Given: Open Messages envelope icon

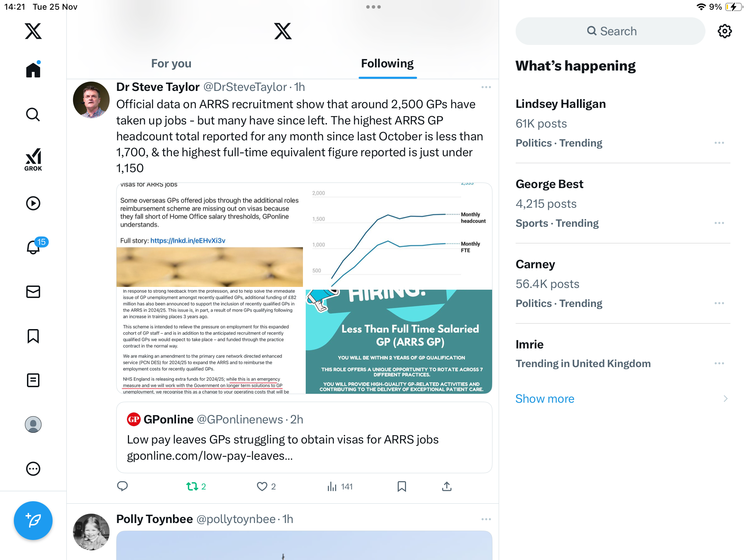Looking at the screenshot, I should click(x=33, y=292).
